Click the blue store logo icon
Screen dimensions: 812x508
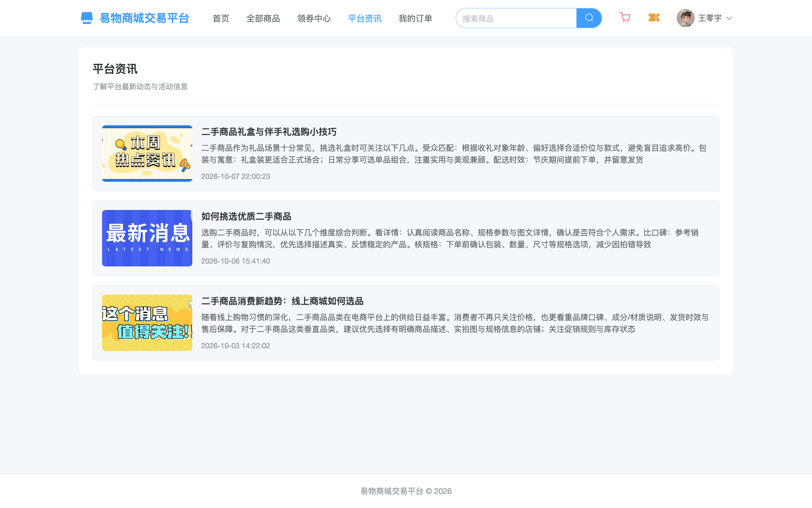(x=87, y=18)
